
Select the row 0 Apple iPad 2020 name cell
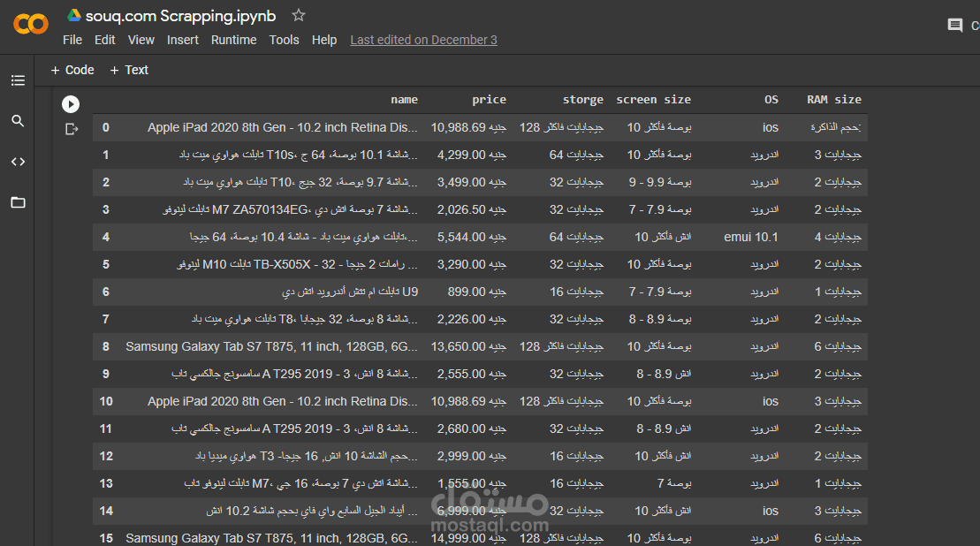point(283,127)
